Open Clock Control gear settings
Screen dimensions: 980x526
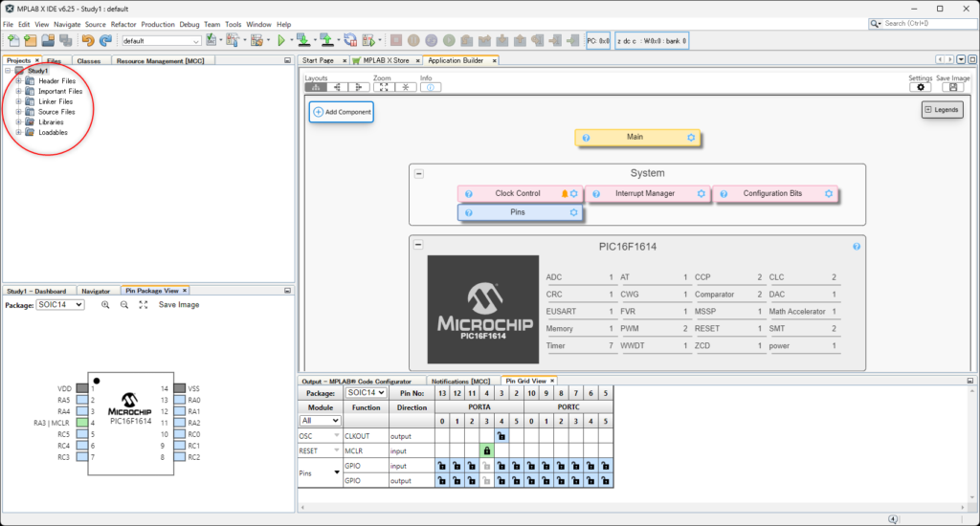tap(574, 193)
